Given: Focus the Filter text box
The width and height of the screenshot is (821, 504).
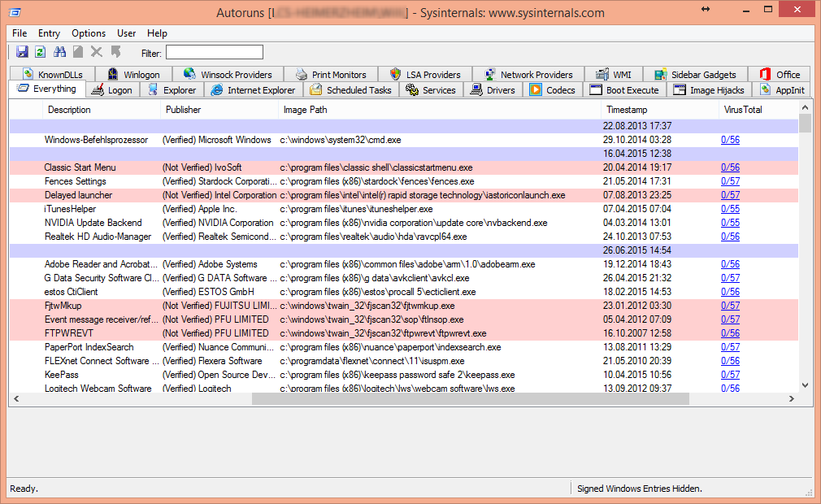Looking at the screenshot, I should [x=215, y=52].
